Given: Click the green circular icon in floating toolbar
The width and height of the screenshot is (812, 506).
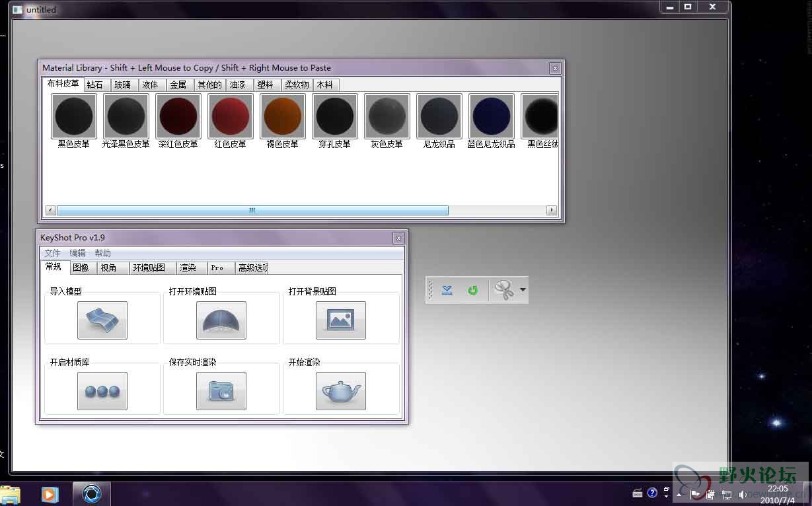Looking at the screenshot, I should pos(472,290).
